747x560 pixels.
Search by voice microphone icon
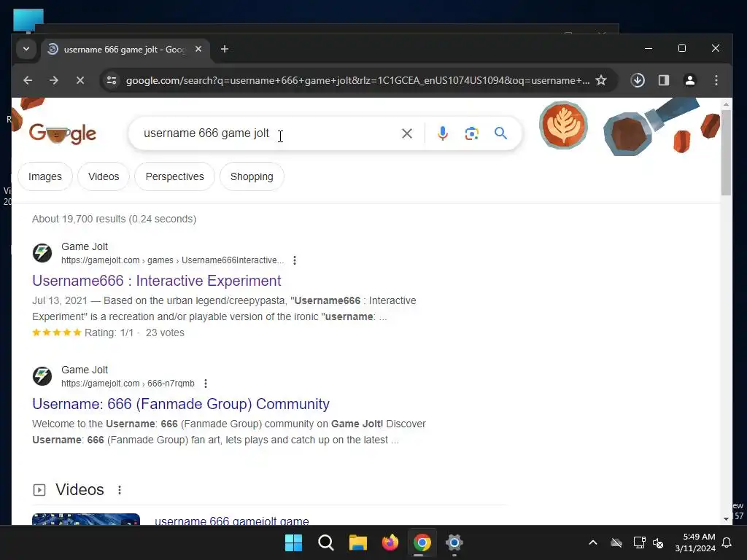(443, 133)
